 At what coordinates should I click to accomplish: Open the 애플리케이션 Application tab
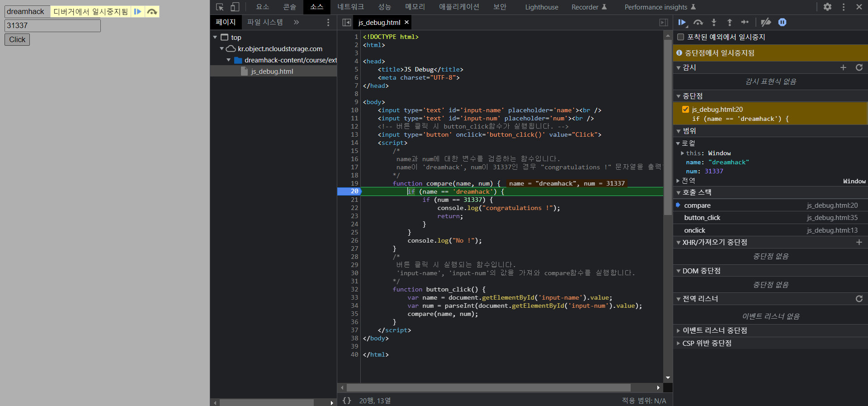pos(459,7)
